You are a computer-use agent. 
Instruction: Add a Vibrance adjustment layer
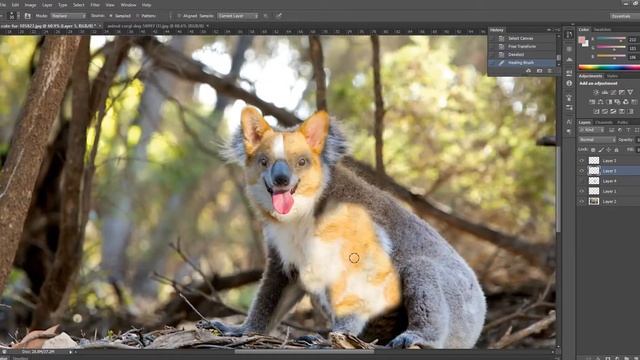pos(630,92)
